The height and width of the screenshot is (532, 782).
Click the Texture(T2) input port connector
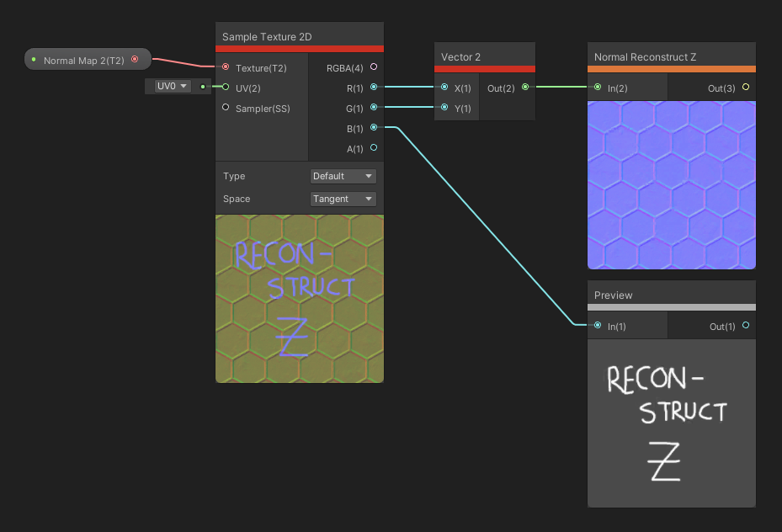tap(225, 66)
